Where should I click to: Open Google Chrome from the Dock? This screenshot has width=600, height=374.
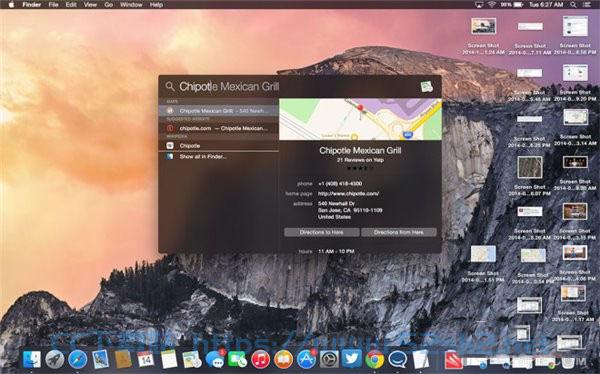tap(375, 359)
